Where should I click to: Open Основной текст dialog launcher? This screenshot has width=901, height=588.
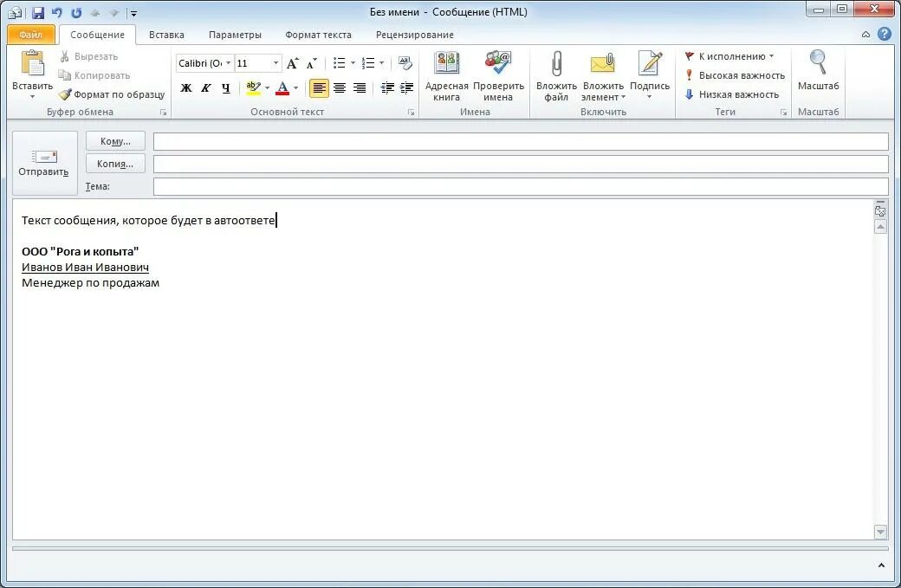pos(412,113)
